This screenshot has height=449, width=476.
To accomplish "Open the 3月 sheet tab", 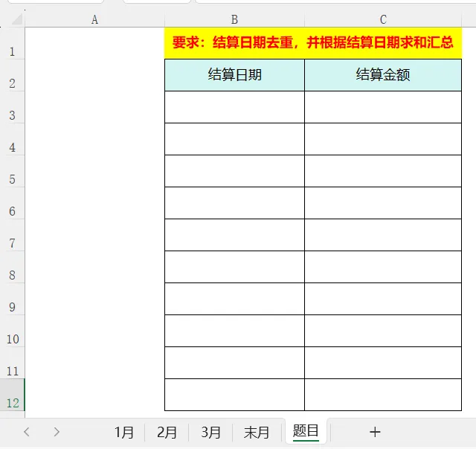I will click(210, 433).
